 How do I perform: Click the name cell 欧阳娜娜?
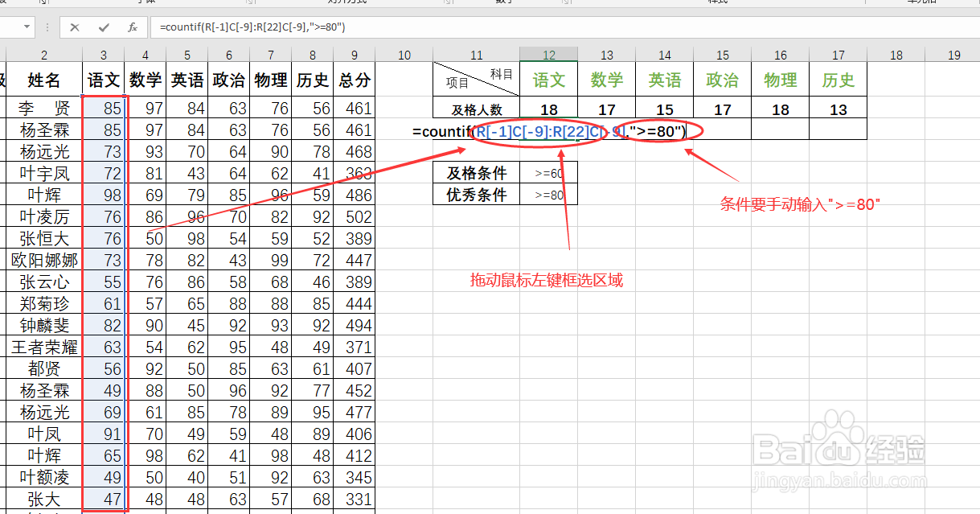(x=44, y=260)
